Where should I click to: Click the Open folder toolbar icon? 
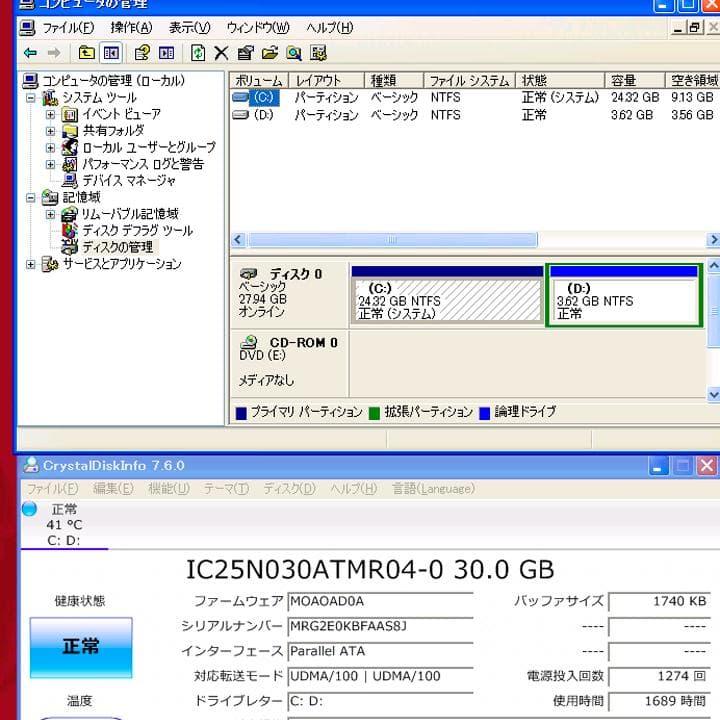(x=270, y=53)
